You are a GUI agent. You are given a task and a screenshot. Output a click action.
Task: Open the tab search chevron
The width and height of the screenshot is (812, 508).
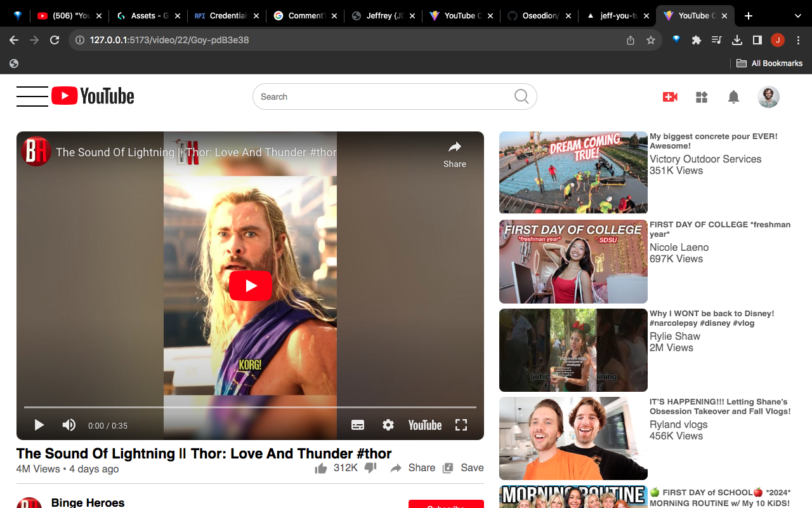797,16
